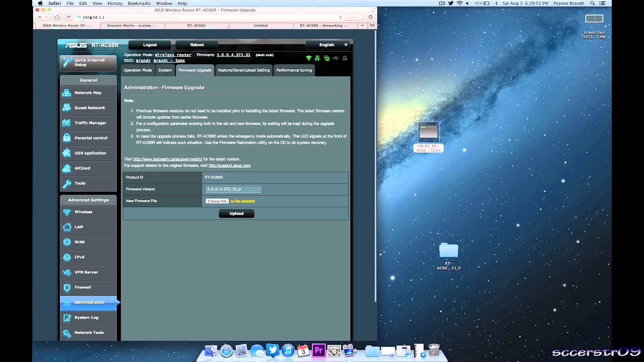The image size is (644, 362).
Task: Switch to RT-AC66U browser tab
Action: 196,25
